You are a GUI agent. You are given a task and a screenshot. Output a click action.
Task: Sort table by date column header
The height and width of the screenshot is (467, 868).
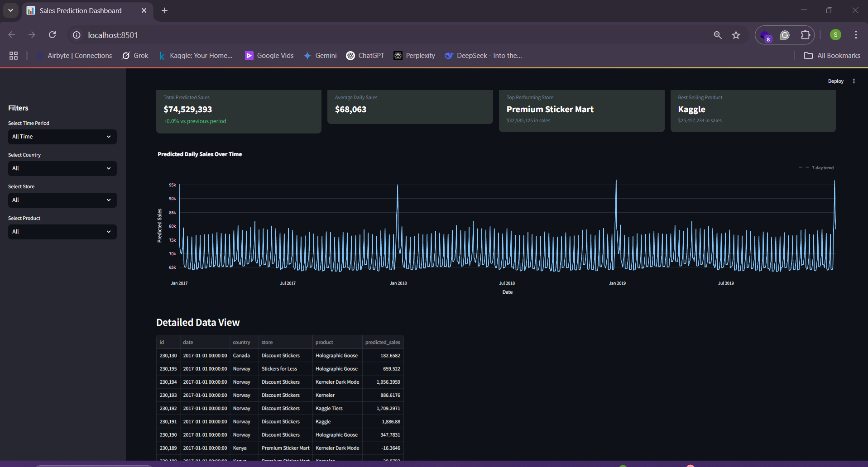click(205, 342)
